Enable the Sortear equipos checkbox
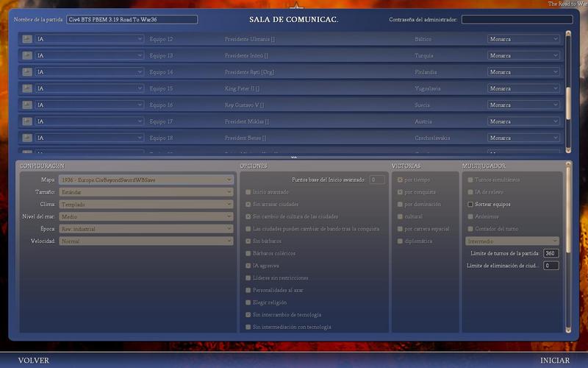The height and width of the screenshot is (368, 588). [470, 204]
